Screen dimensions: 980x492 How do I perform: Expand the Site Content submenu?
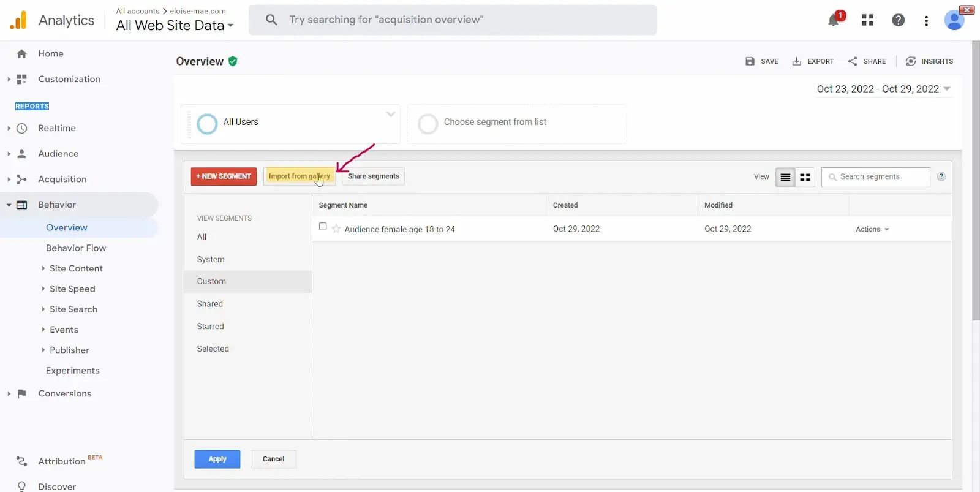43,268
